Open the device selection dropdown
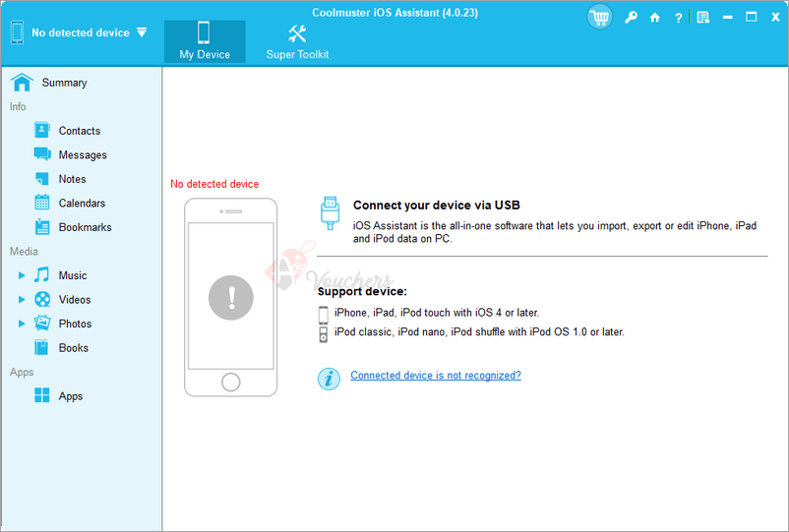This screenshot has height=532, width=789. [x=141, y=32]
